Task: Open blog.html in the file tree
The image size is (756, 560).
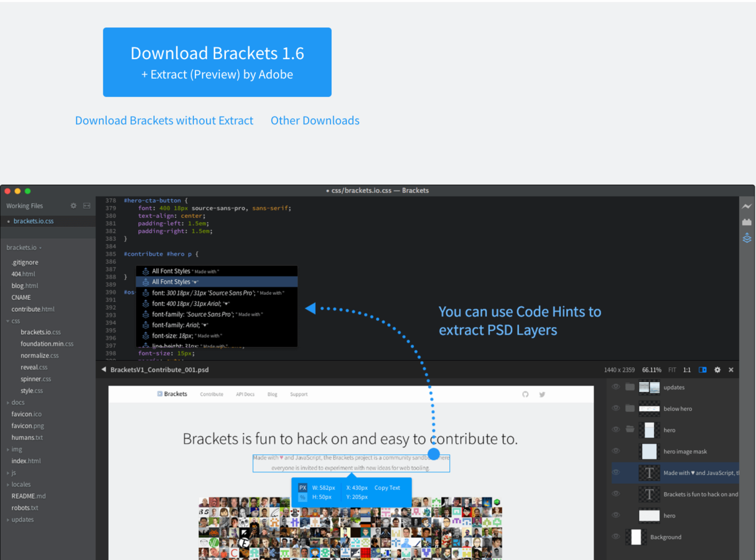Action: pyautogui.click(x=25, y=286)
